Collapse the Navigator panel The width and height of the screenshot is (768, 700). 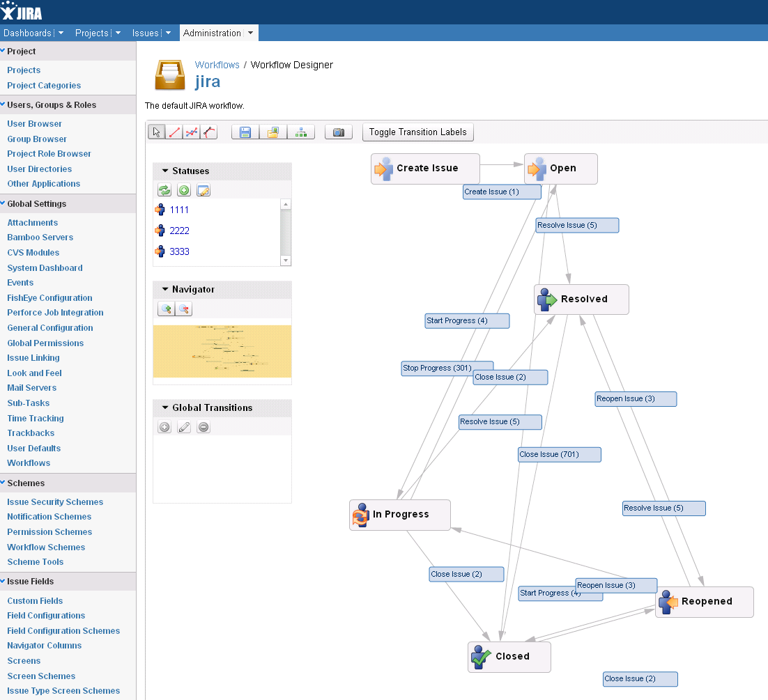(x=165, y=289)
